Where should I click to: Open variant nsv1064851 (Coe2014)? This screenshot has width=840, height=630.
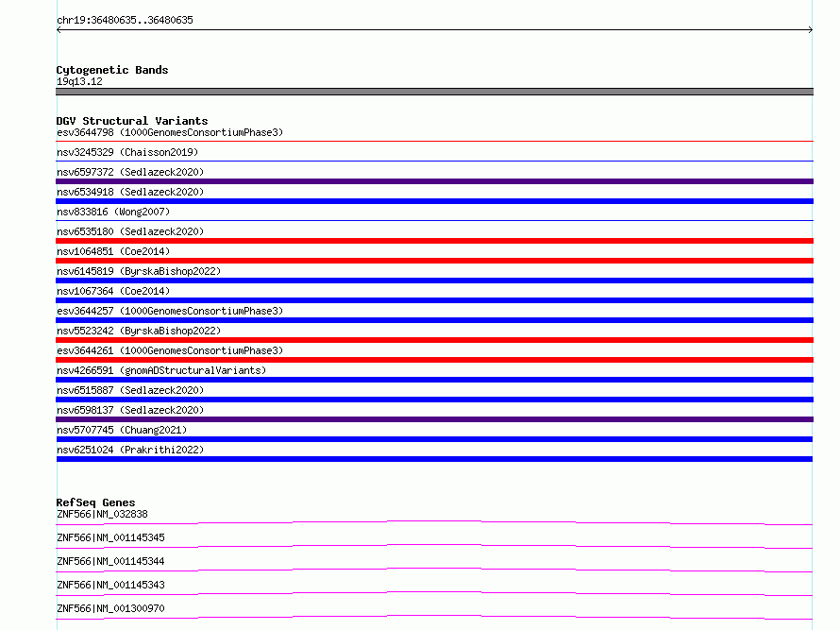(113, 251)
